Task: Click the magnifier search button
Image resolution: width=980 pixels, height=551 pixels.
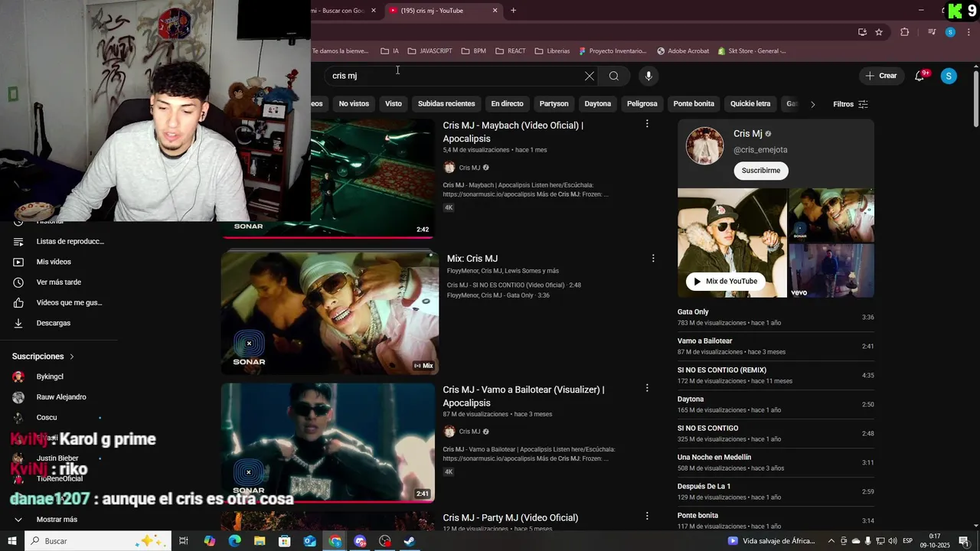Action: coord(613,76)
